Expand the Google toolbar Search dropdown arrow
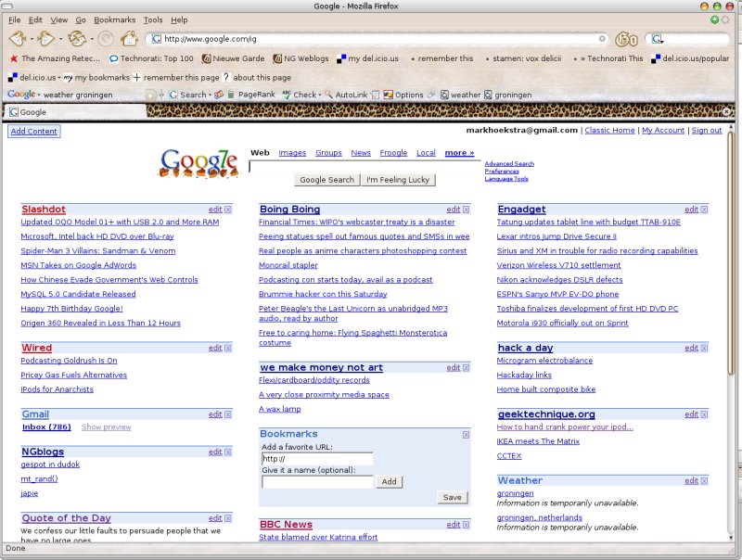742x560 pixels. click(211, 95)
